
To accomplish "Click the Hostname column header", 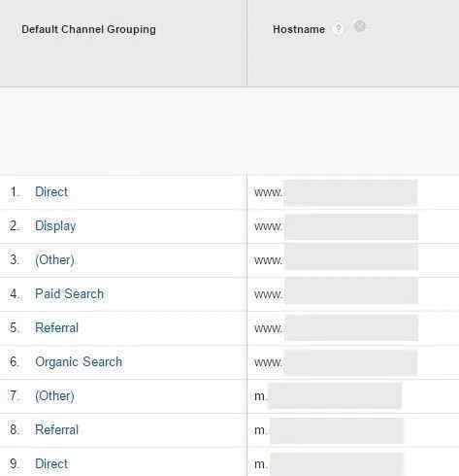I will (x=299, y=29).
